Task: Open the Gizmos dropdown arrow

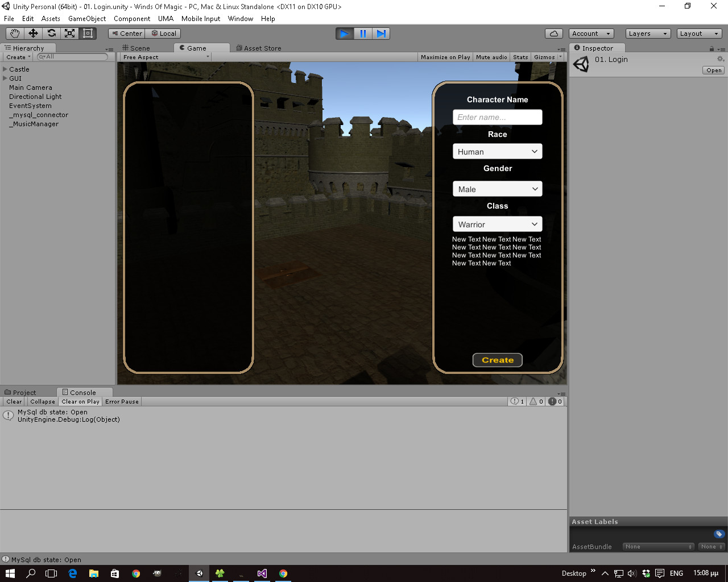Action: coord(561,57)
